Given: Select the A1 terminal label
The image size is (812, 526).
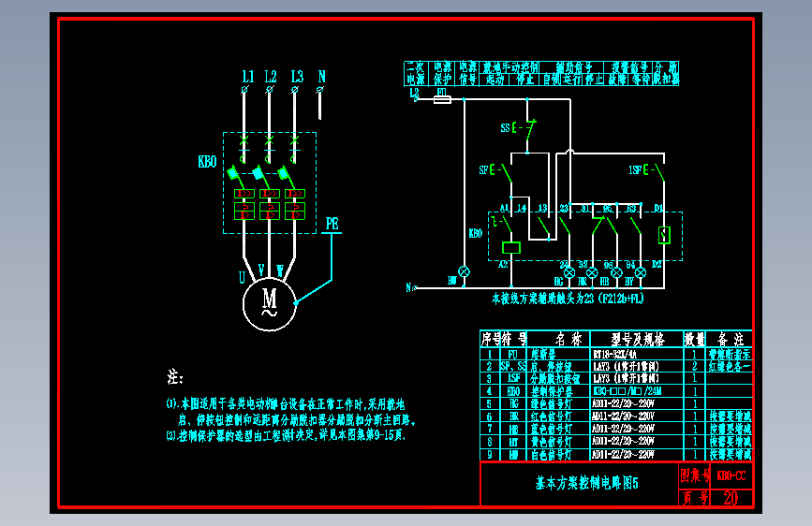Looking at the screenshot, I should click(505, 208).
